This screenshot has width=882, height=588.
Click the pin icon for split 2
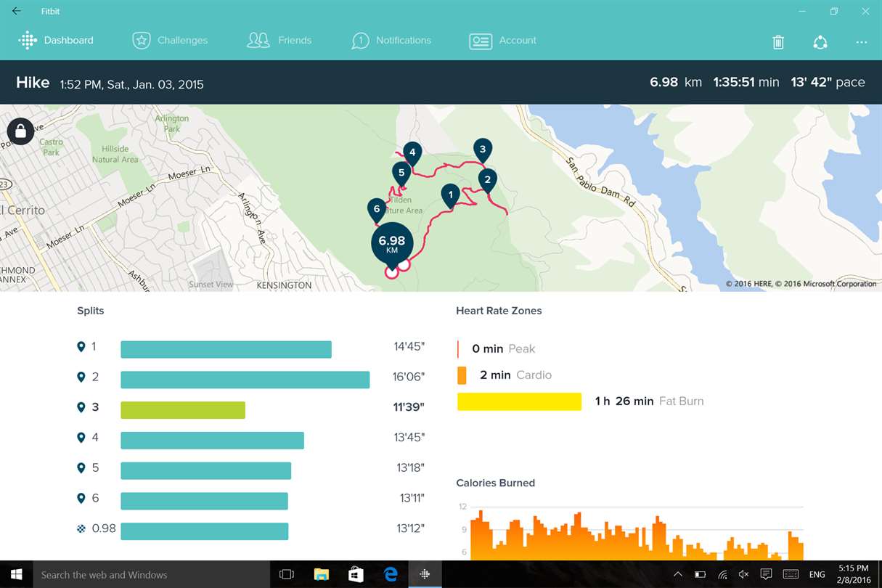click(81, 377)
